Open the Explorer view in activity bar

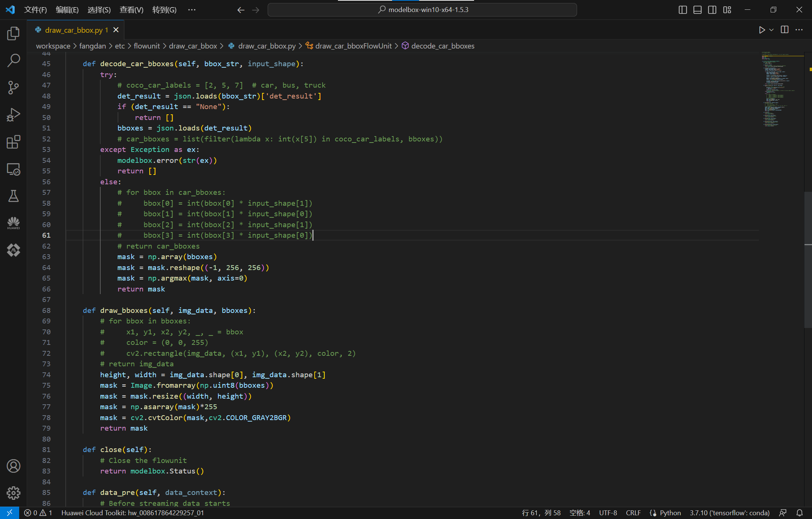click(x=14, y=34)
